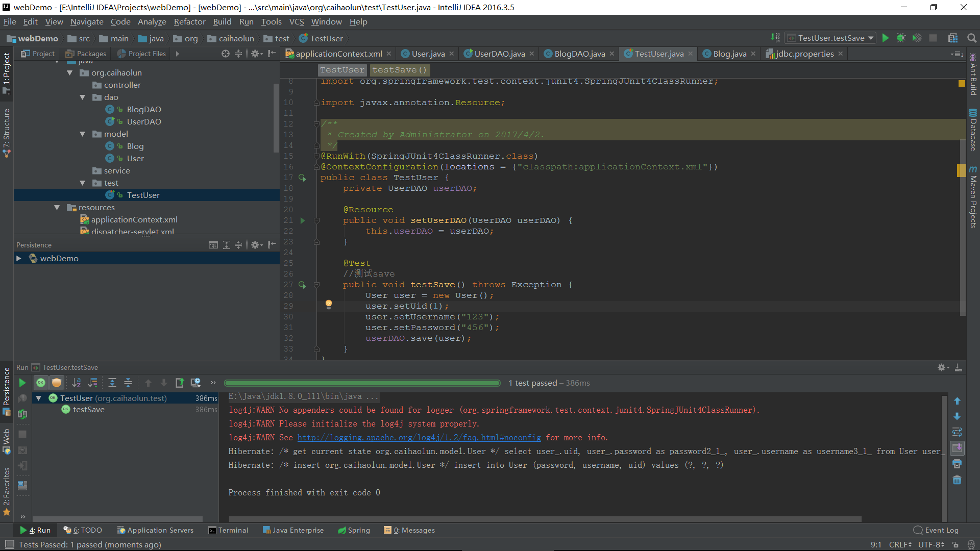Clear console with the trash icon
Viewport: 980px width, 551px height.
click(x=957, y=480)
